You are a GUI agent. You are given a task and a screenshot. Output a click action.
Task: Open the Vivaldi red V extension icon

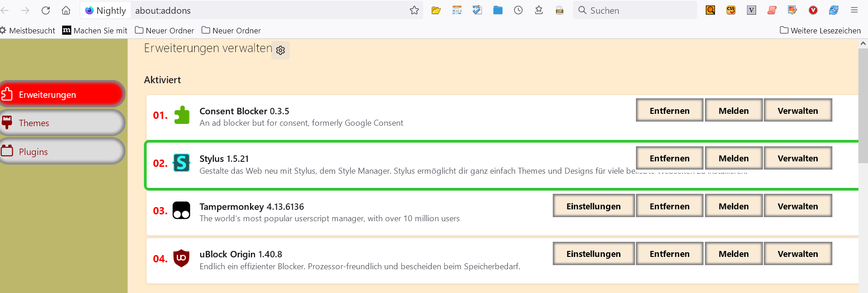click(813, 10)
